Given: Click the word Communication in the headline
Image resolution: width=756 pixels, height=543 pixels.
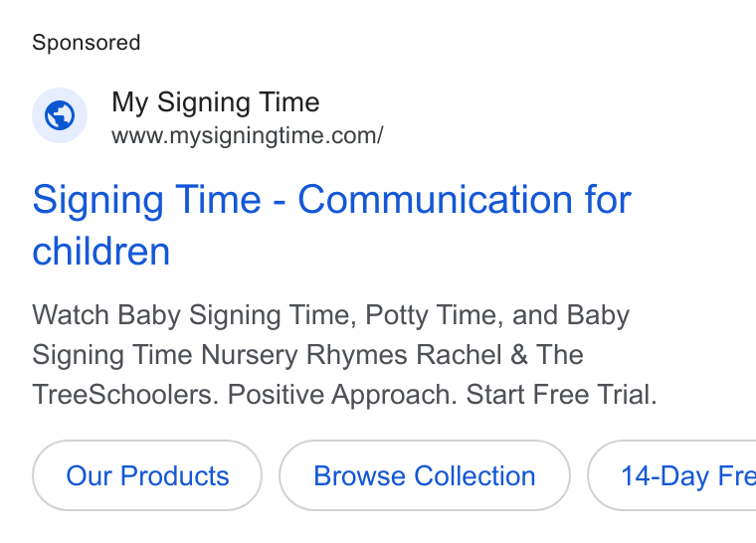Looking at the screenshot, I should pyautogui.click(x=435, y=199).
